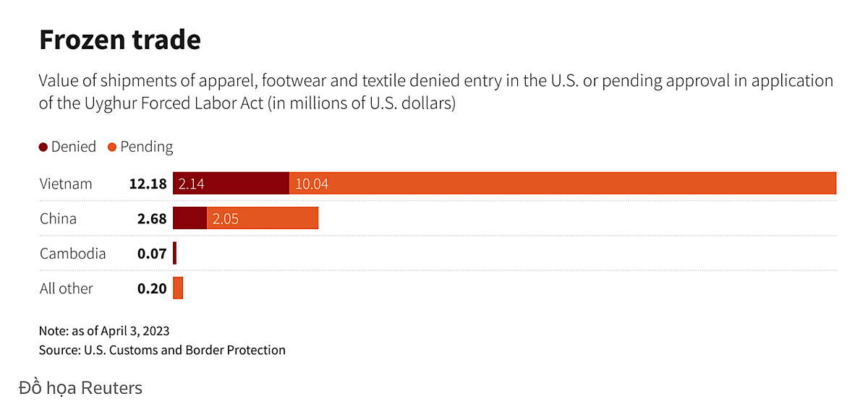Click China's pending bar segment showing 2.05
This screenshot has height=417, width=868.
(263, 218)
